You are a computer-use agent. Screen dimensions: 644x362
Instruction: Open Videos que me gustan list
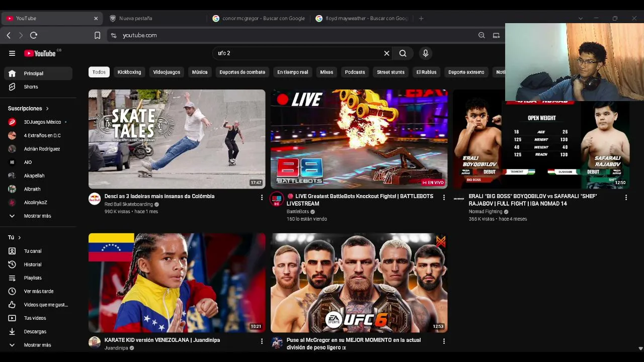click(38, 305)
